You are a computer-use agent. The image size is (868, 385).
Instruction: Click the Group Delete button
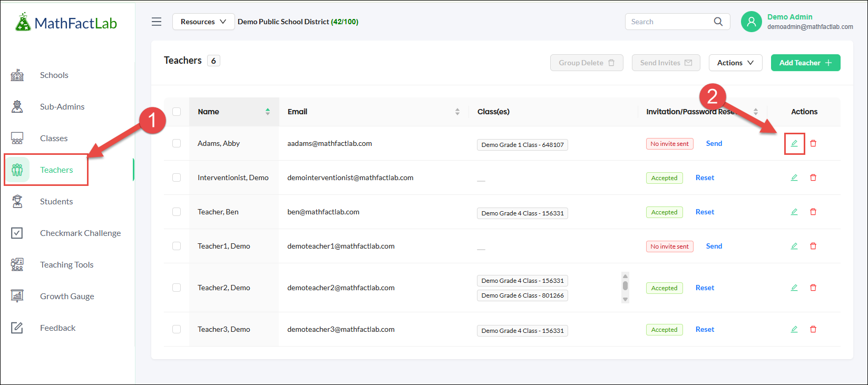(587, 63)
